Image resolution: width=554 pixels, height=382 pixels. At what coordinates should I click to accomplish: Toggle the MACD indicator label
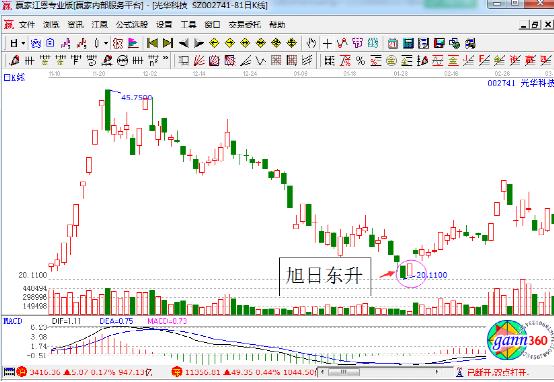13,321
